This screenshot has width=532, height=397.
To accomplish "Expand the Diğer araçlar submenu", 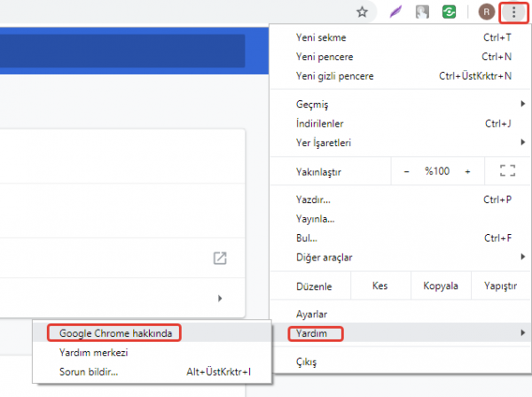I will click(x=400, y=257).
